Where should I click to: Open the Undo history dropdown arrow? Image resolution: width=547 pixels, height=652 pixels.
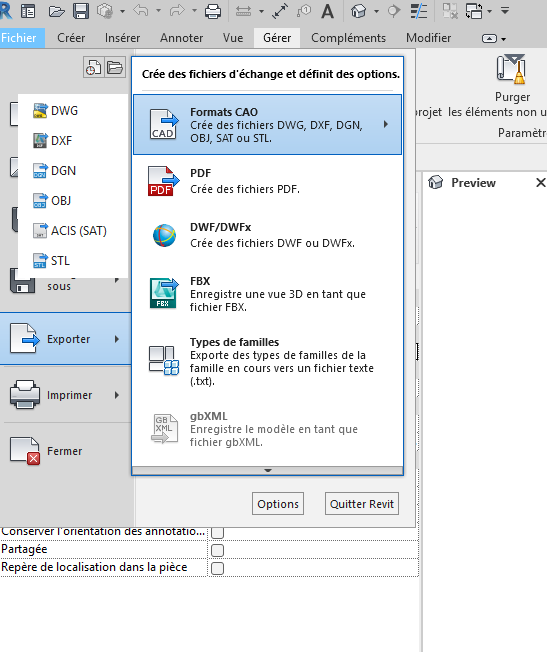pos(158,11)
